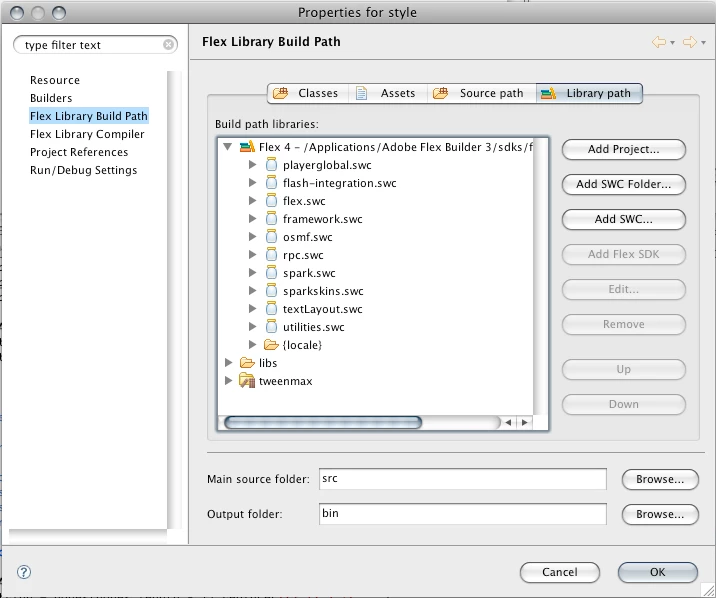Expand the rpc.swc node
This screenshot has height=598, width=716.
pyautogui.click(x=252, y=255)
